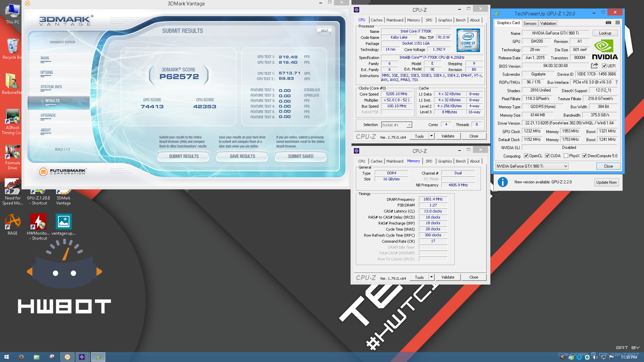Click the SUBMIT RESULTS button
Image resolution: width=644 pixels, height=362 pixels.
(183, 157)
